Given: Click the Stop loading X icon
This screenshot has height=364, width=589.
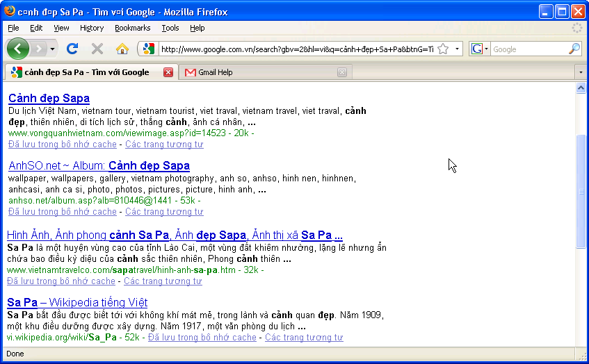Looking at the screenshot, I should [97, 49].
